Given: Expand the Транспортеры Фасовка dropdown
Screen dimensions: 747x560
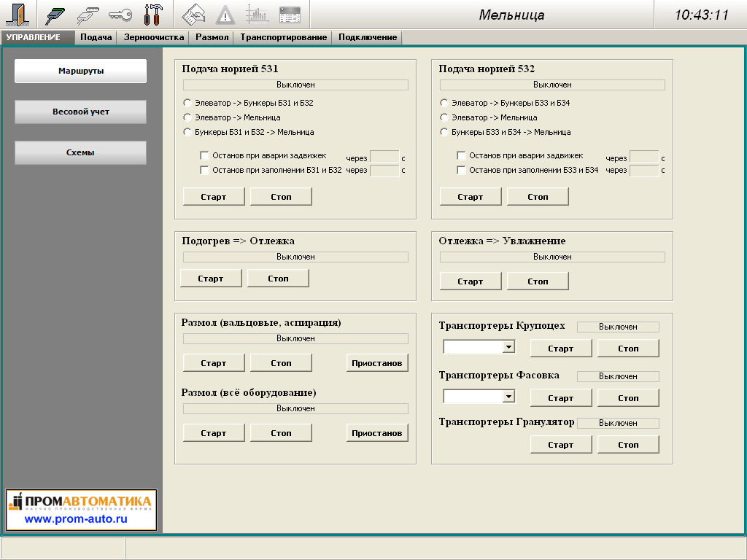Looking at the screenshot, I should tap(508, 397).
